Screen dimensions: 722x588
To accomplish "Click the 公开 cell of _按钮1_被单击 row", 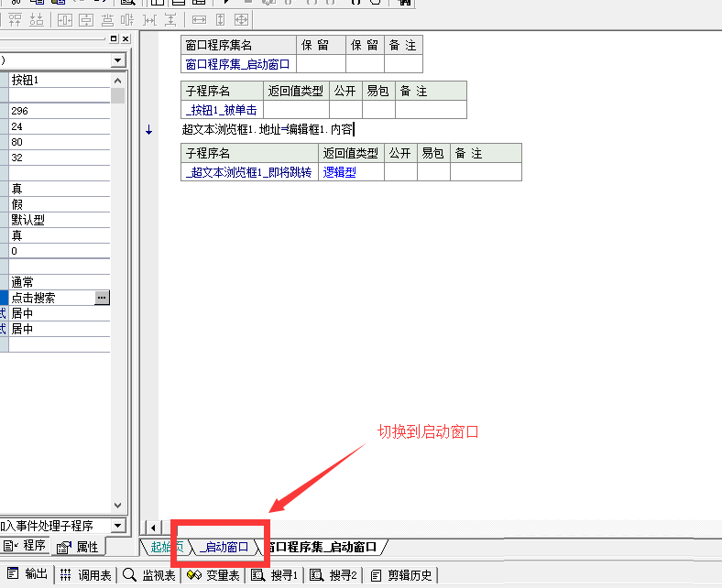I will (x=345, y=110).
